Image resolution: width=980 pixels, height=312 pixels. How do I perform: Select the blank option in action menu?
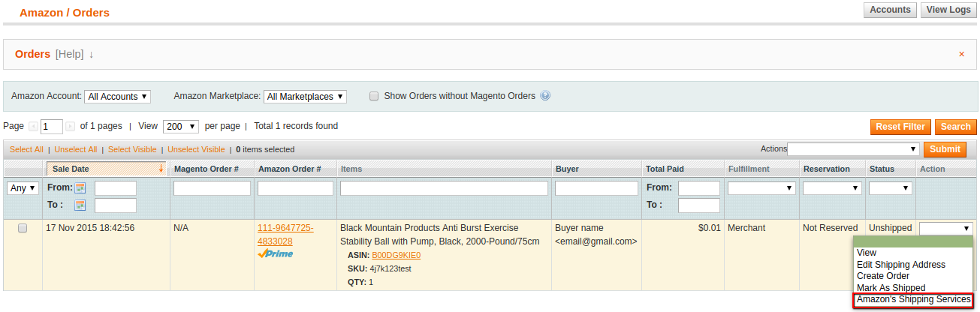[x=913, y=241]
